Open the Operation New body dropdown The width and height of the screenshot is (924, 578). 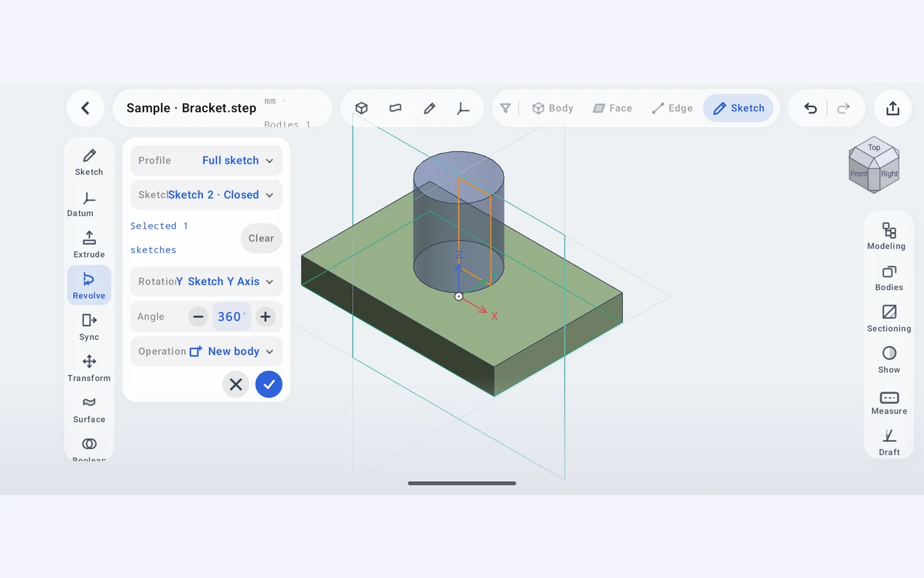pos(206,351)
